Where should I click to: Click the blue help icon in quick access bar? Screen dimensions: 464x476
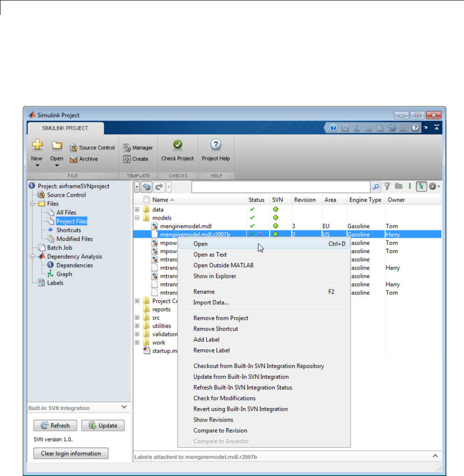click(333, 128)
